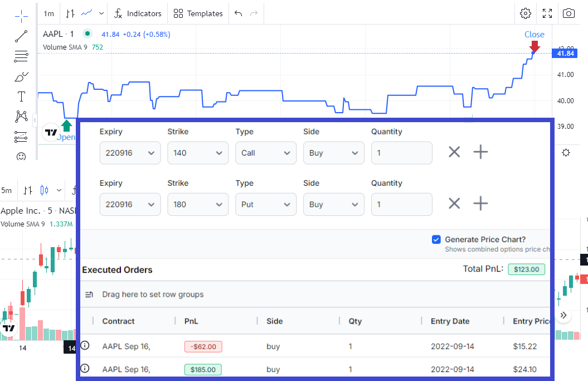Remove the 180 Put option leg
This screenshot has height=381, width=588.
click(x=454, y=204)
